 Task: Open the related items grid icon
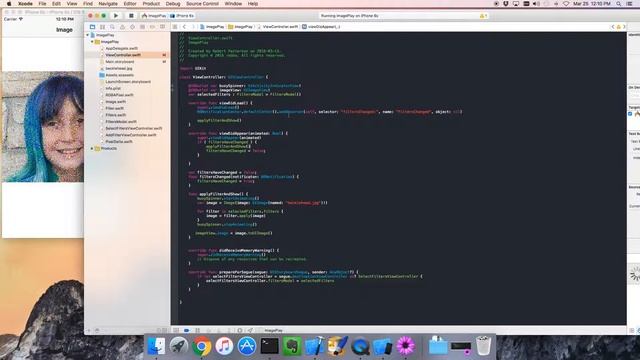coord(175,27)
